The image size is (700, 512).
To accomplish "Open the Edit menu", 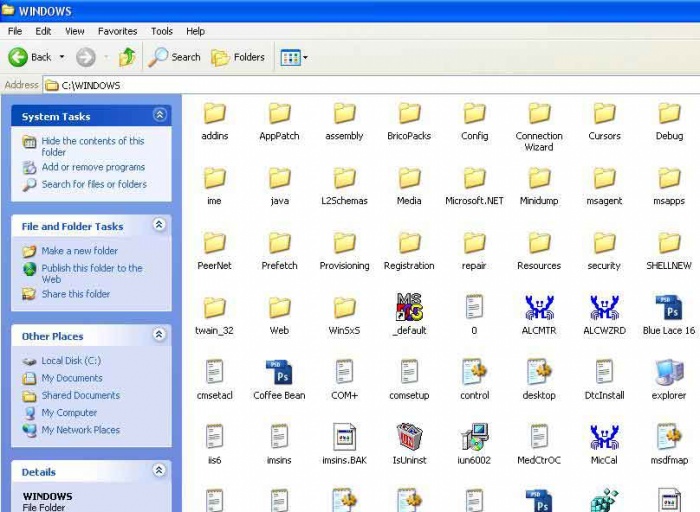I will 43,31.
